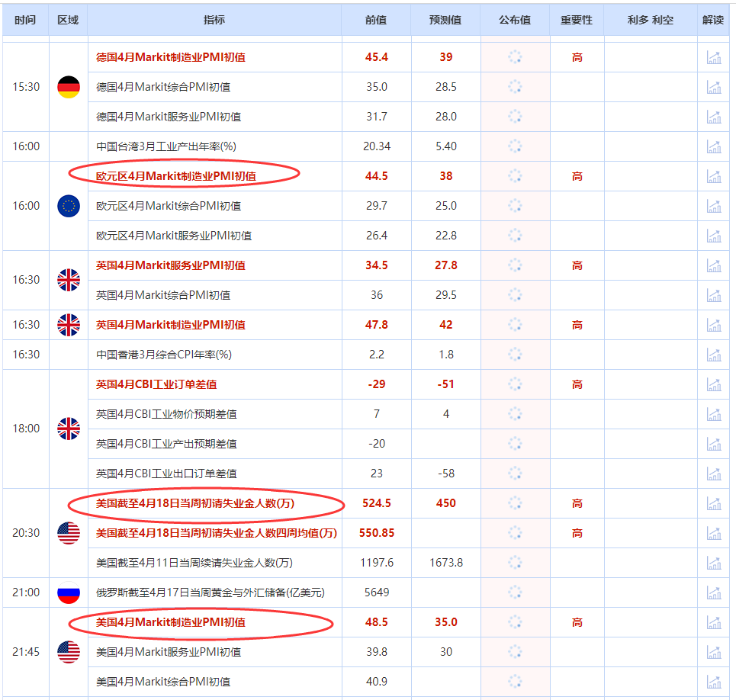Viewport: 736px width, 700px height.
Task: Select the 利多 利空 column header
Action: [x=651, y=20]
